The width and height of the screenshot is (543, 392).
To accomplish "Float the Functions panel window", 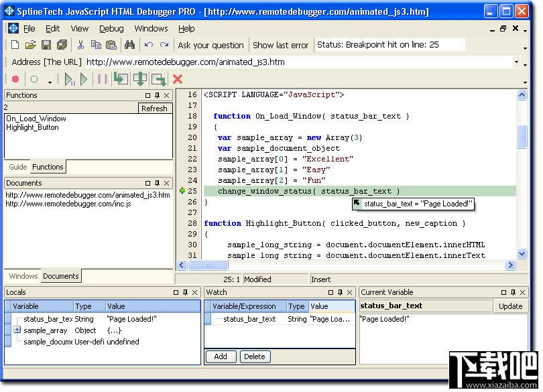I will pyautogui.click(x=148, y=95).
